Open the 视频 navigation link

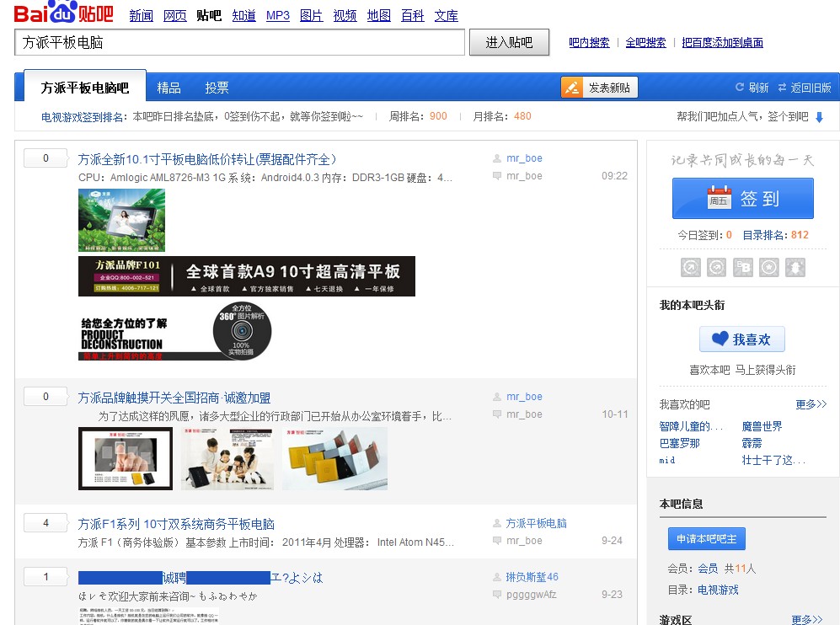(x=345, y=15)
